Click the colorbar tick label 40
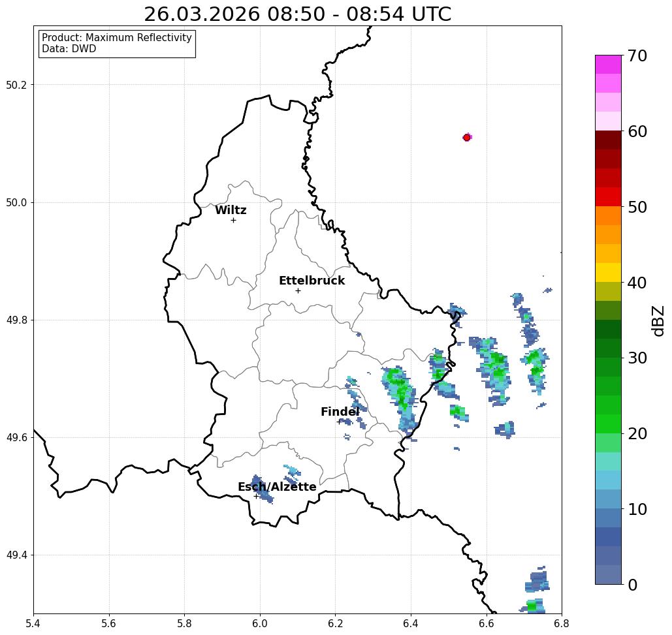 637,283
